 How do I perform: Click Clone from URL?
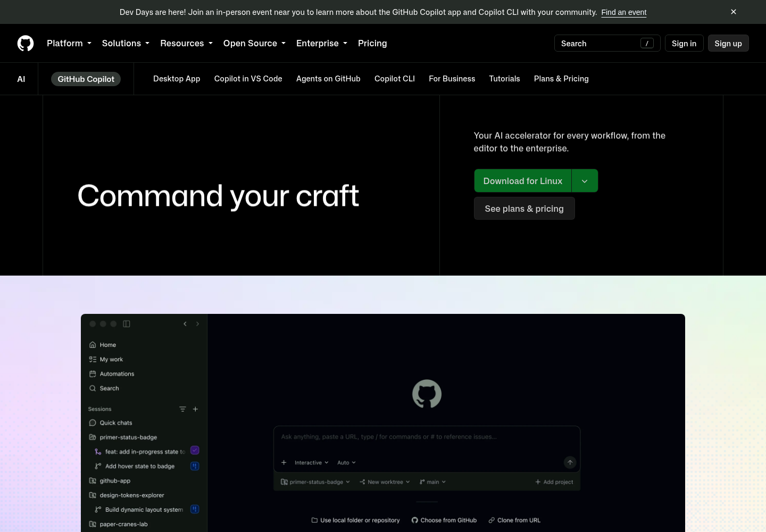(x=514, y=520)
